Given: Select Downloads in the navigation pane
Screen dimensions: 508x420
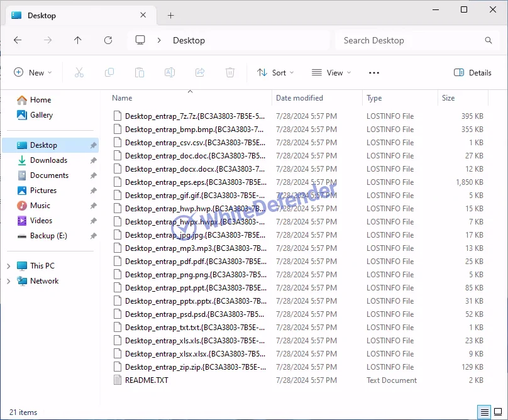Looking at the screenshot, I should 48,160.
